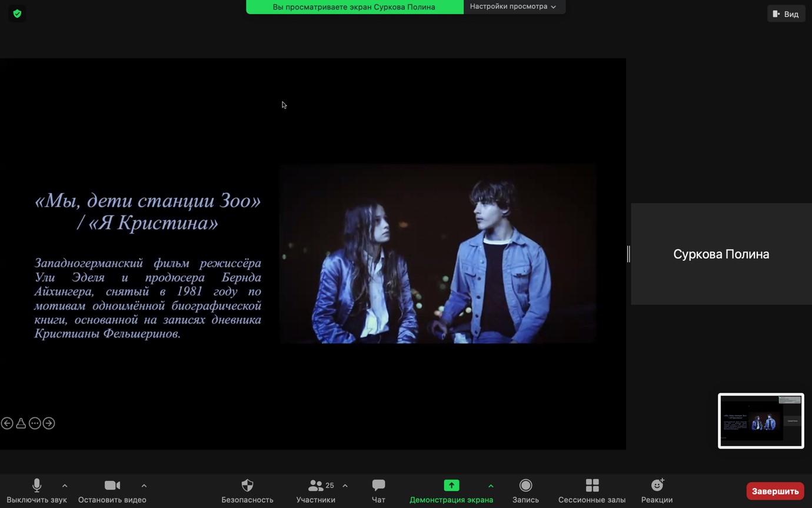Open Сессионные залы breakout rooms
Screen dimensions: 812x508
[x=592, y=491]
